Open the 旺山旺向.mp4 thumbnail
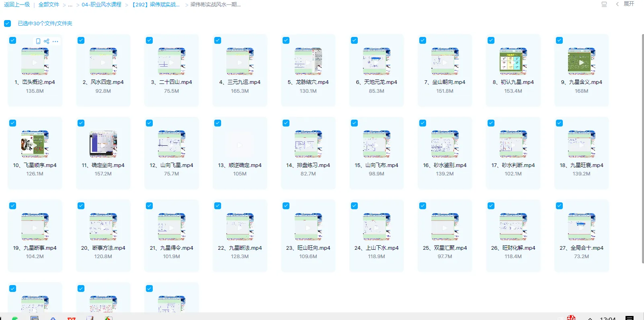This screenshot has width=644, height=320. tap(308, 227)
